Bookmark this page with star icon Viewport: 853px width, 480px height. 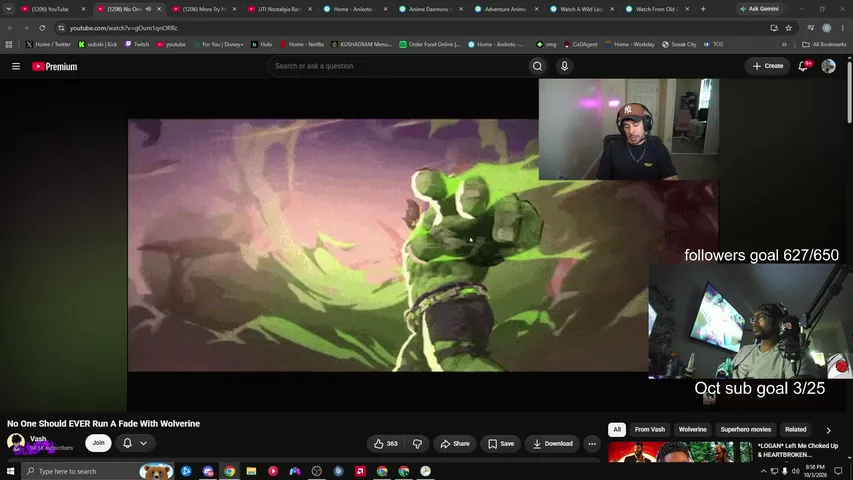(788, 28)
